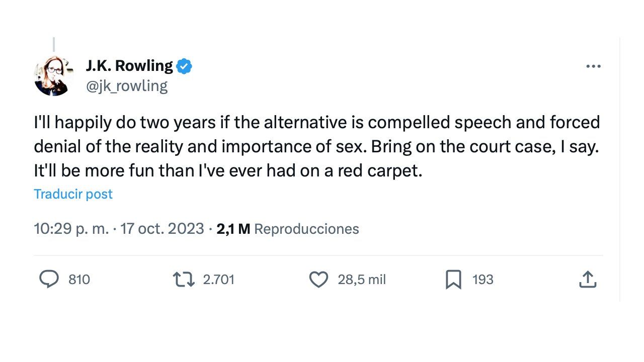644x362 pixels.
Task: Click the 17 oct. 2023 date
Action: coord(162,229)
